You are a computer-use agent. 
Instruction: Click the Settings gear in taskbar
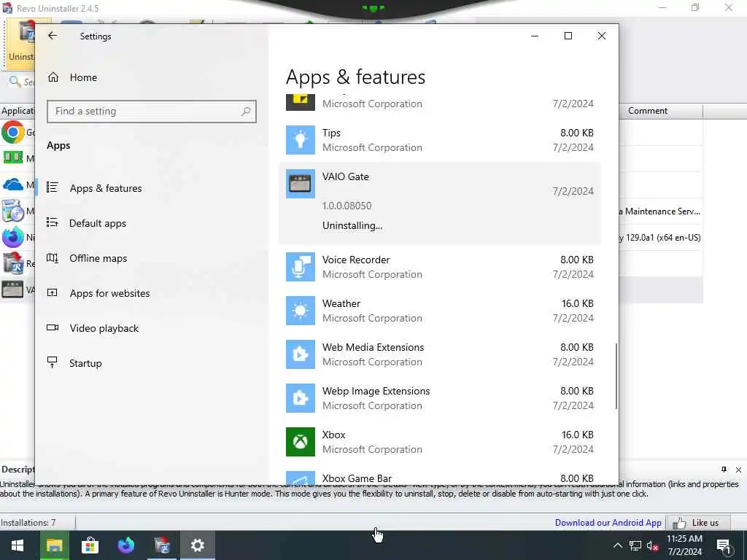197,545
